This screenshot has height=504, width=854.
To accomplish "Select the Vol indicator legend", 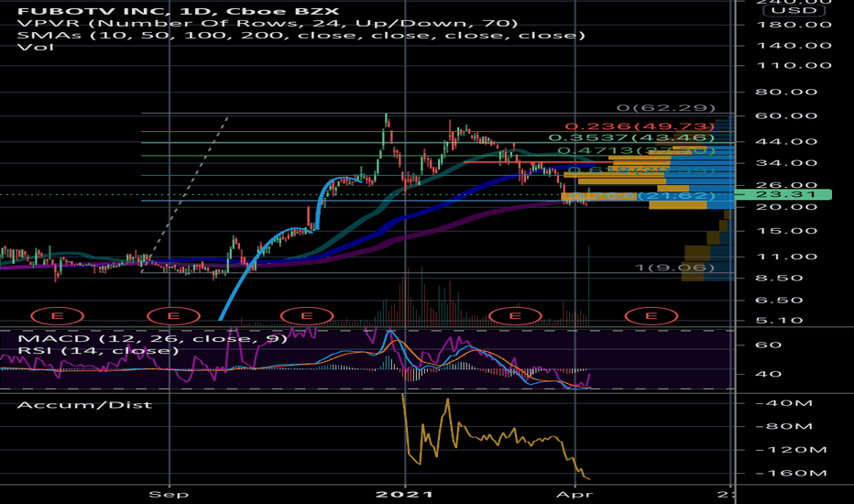I will tap(36, 47).
